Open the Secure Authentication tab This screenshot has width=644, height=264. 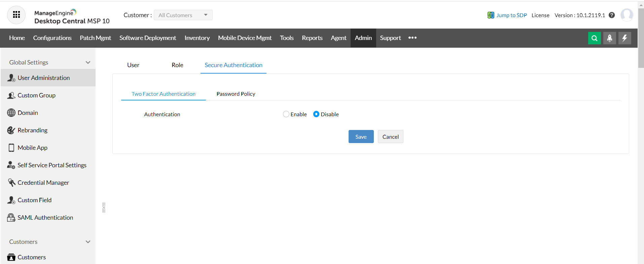[234, 65]
